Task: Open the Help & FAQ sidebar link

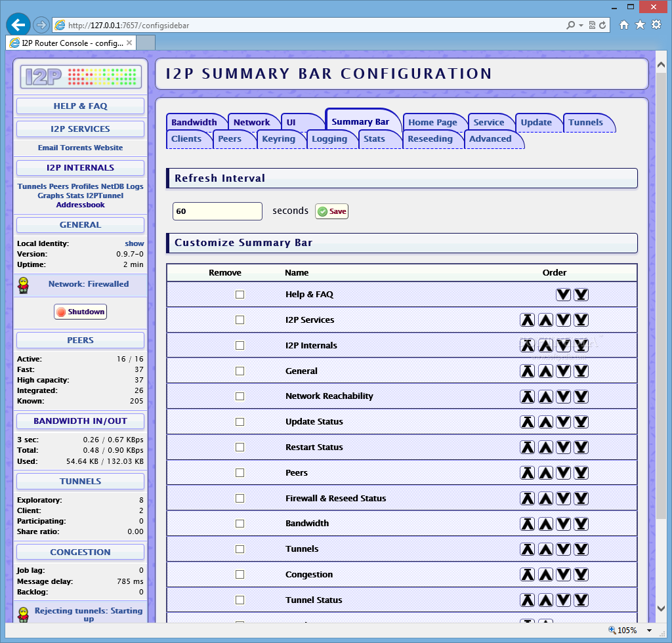Action: point(81,106)
